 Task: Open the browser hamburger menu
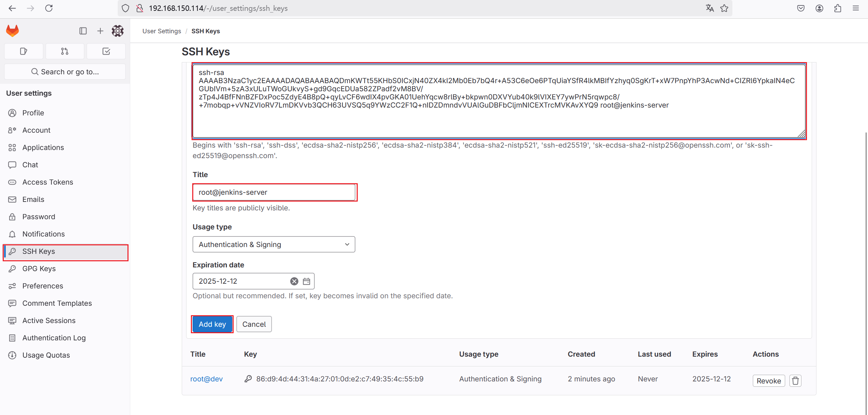click(856, 8)
